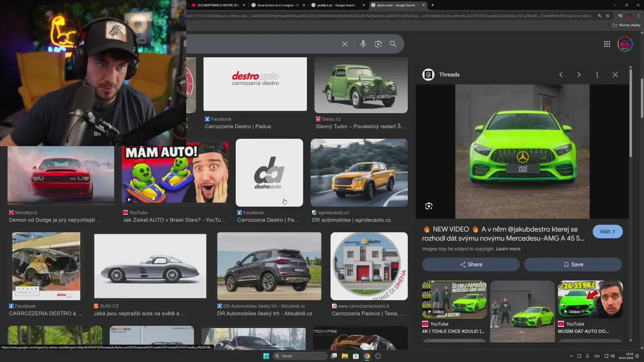644x362 pixels.
Task: Open the Windows Start menu
Action: [266, 356]
